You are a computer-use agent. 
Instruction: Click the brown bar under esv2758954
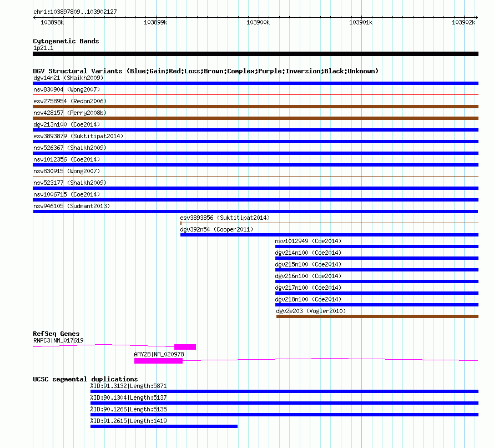click(x=255, y=107)
